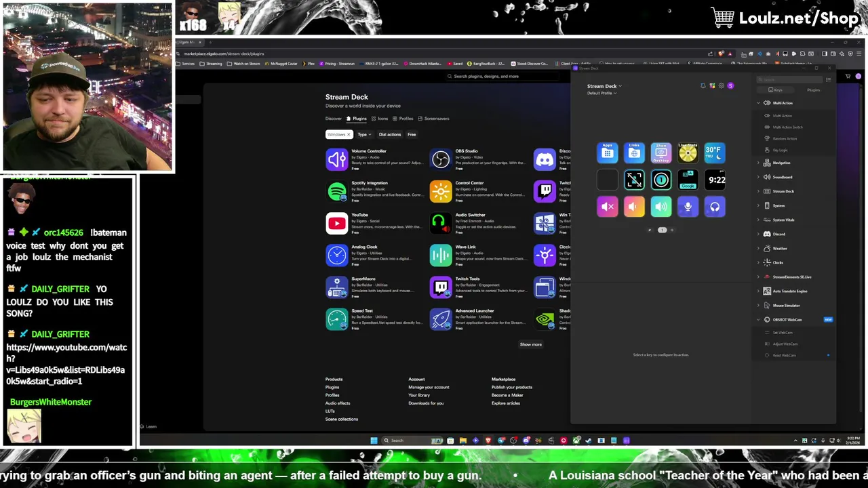
Task: Select the Random Action item
Action: coord(785,138)
